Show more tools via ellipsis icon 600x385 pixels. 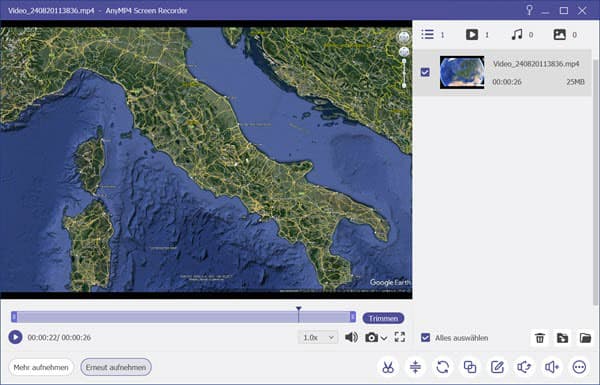click(x=579, y=367)
